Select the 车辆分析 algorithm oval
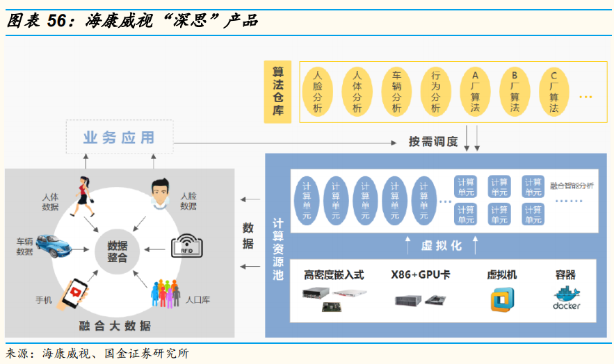The height and width of the screenshot is (364, 614). coord(396,92)
